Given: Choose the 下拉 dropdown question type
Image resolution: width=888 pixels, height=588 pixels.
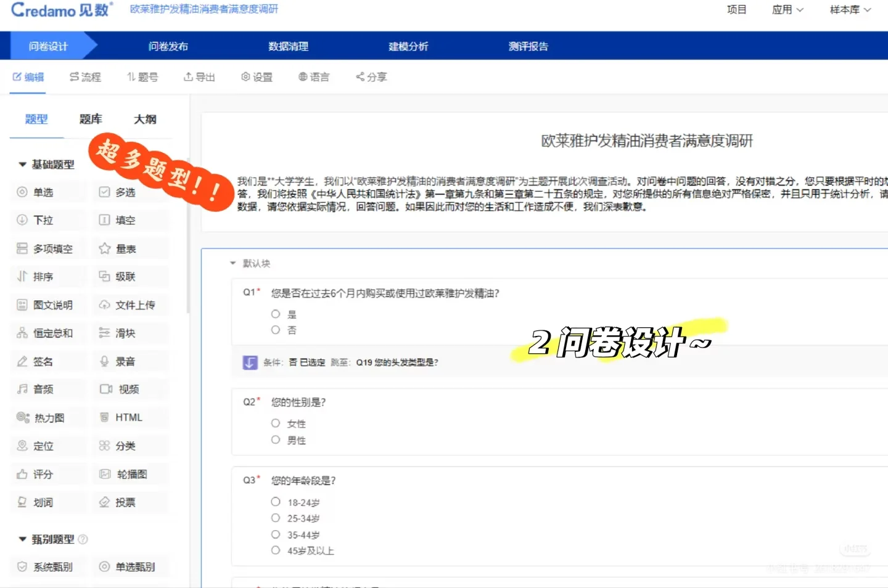Looking at the screenshot, I should tap(48, 220).
